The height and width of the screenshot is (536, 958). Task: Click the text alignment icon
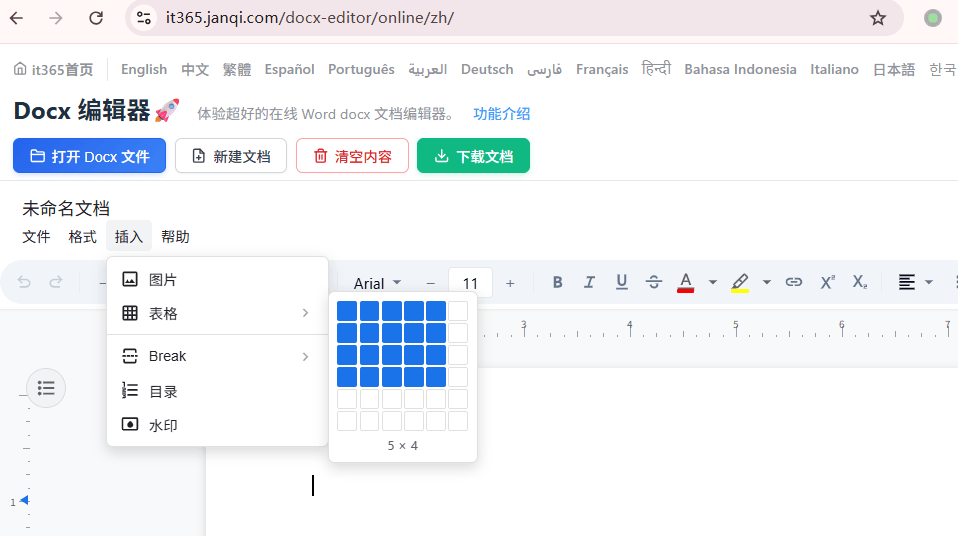click(907, 282)
